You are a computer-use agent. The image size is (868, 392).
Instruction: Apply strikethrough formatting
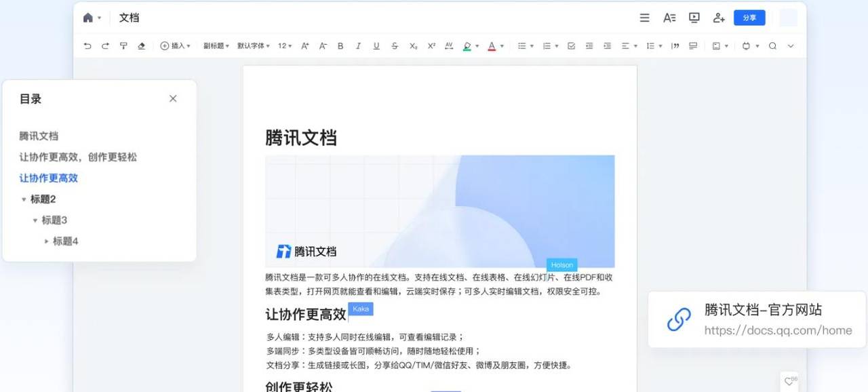395,45
